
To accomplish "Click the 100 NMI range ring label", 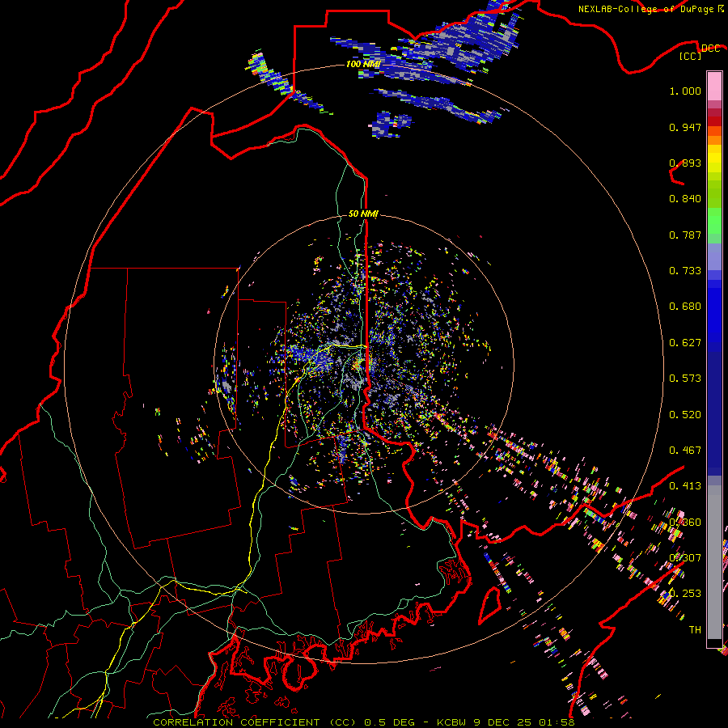I will click(363, 64).
